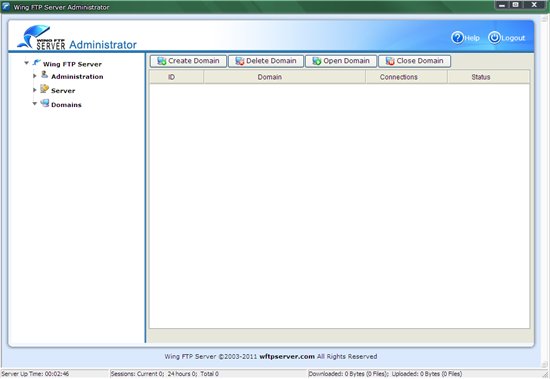The width and height of the screenshot is (550, 379).
Task: Select the Server tree item
Action: (63, 91)
